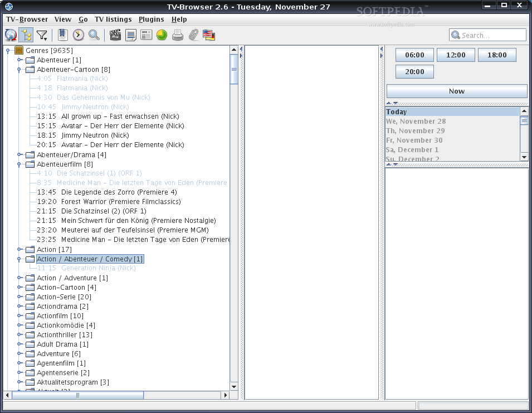Click into the Search field
532x413 pixels.
coord(487,35)
